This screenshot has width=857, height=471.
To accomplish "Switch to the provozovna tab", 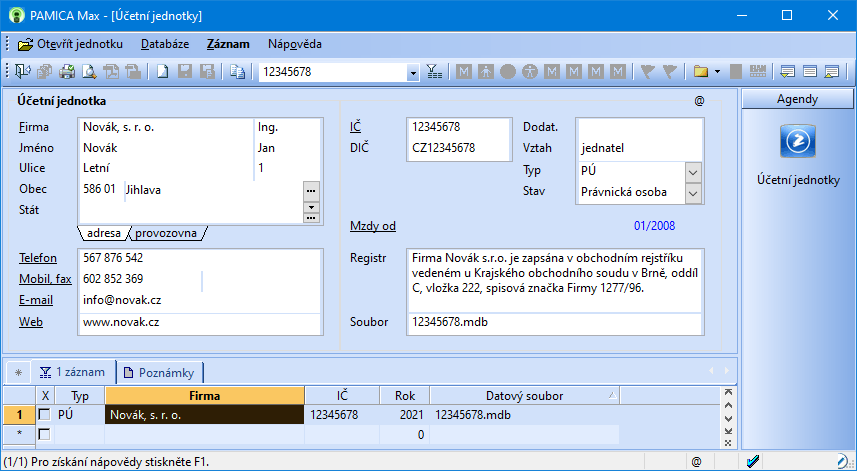I will [x=166, y=233].
